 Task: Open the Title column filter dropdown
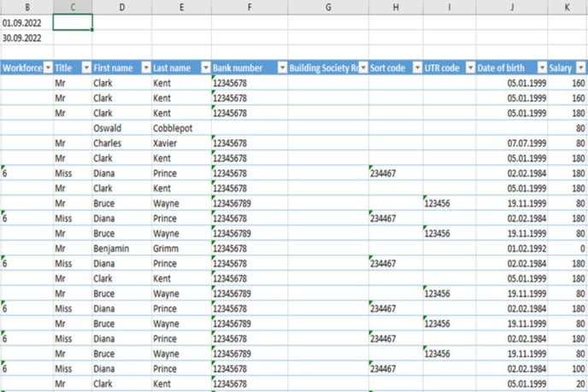(86, 67)
